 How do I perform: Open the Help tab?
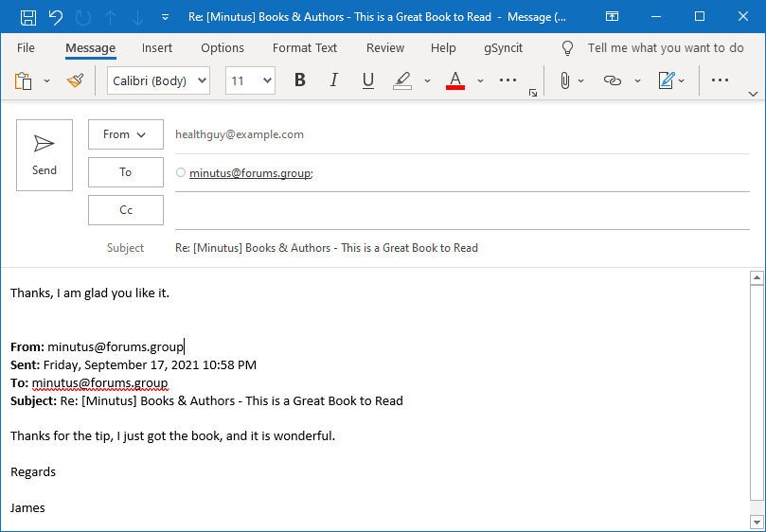click(x=443, y=48)
